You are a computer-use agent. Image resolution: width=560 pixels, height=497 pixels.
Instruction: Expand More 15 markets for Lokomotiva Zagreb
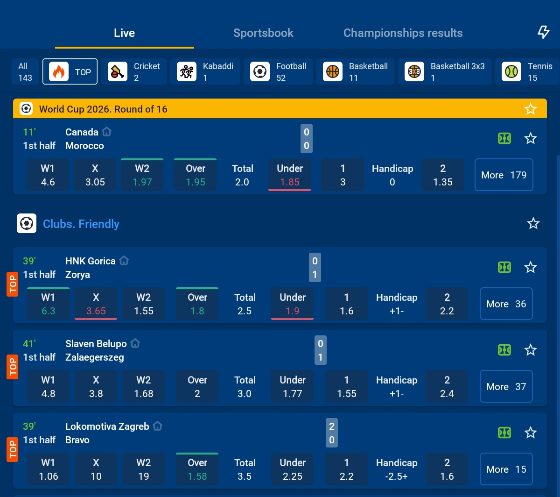506,469
